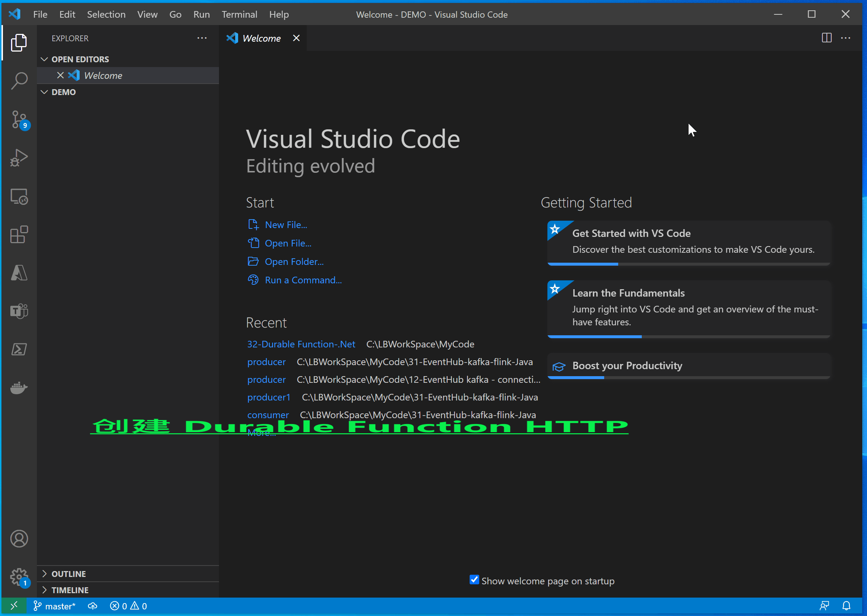Open the Selection menu
Screen dimensions: 867x616
click(106, 14)
